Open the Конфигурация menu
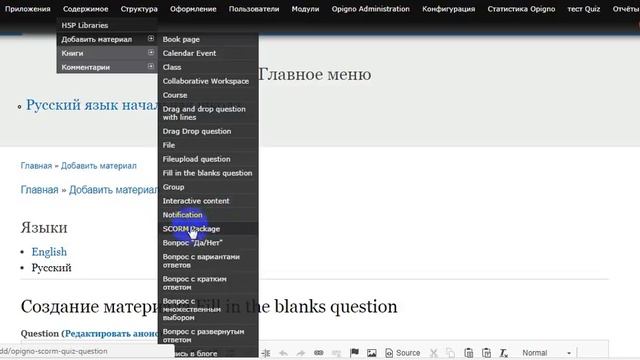 pos(449,9)
